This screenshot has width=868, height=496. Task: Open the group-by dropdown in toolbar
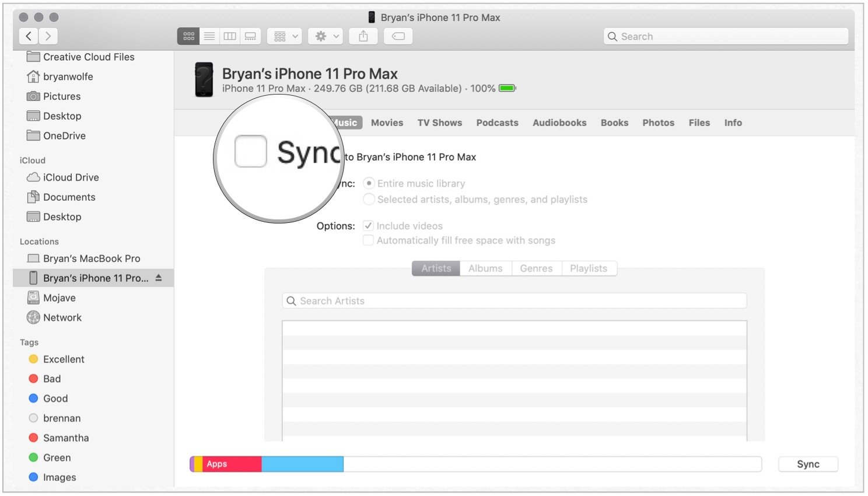(x=285, y=36)
